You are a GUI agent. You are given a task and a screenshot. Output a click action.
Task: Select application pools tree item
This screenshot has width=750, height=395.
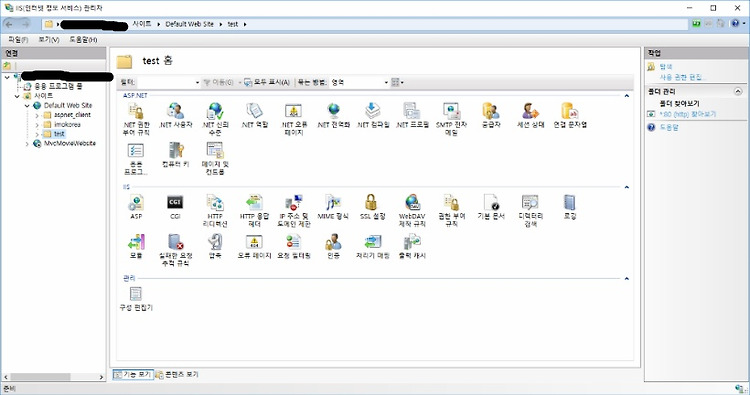click(58, 86)
